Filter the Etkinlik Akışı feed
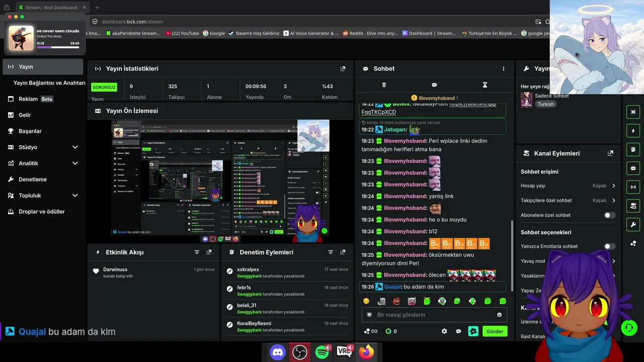Image resolution: width=644 pixels, height=362 pixels. pyautogui.click(x=197, y=252)
